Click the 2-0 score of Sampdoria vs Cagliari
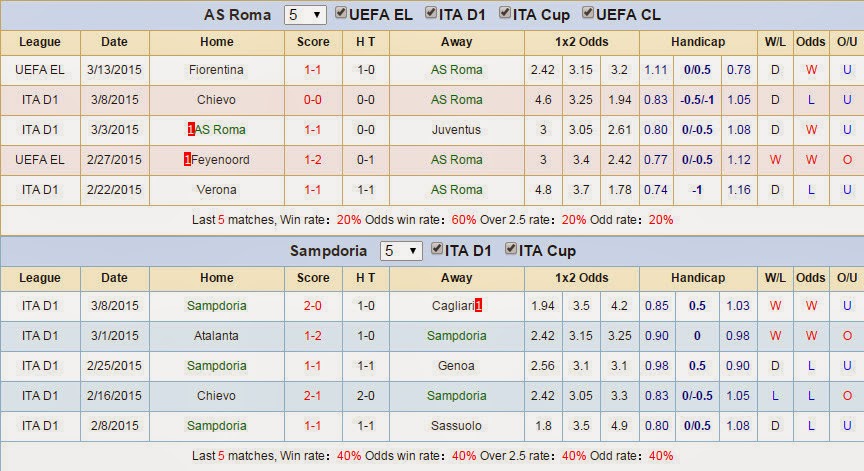 pyautogui.click(x=312, y=306)
